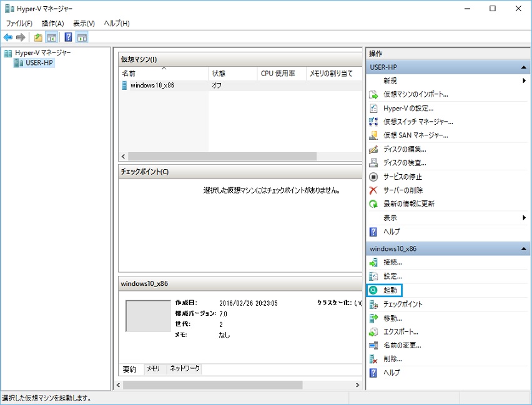Click the 仮想マシンのインポート icon
532x405 pixels.
(x=373, y=95)
